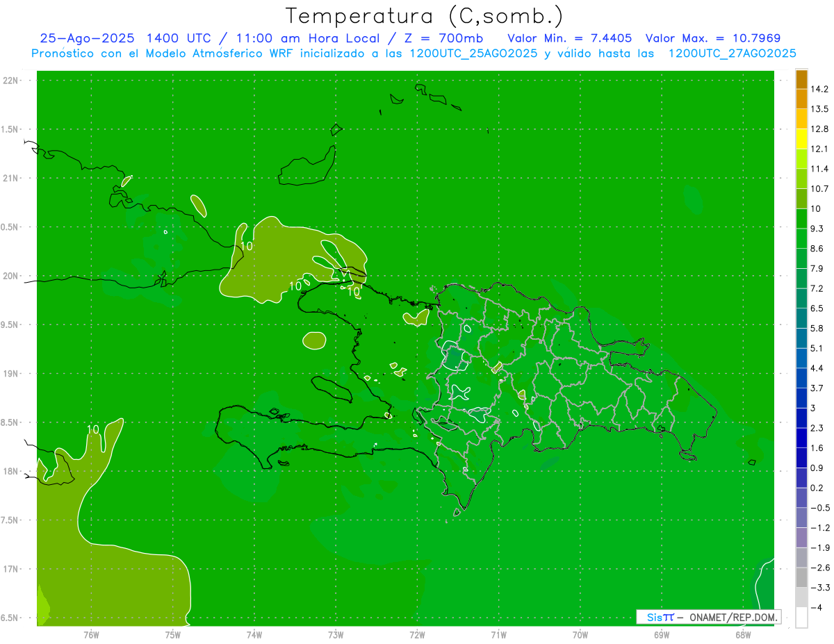Click the "17N" latitude label
834x644 pixels.
point(12,569)
